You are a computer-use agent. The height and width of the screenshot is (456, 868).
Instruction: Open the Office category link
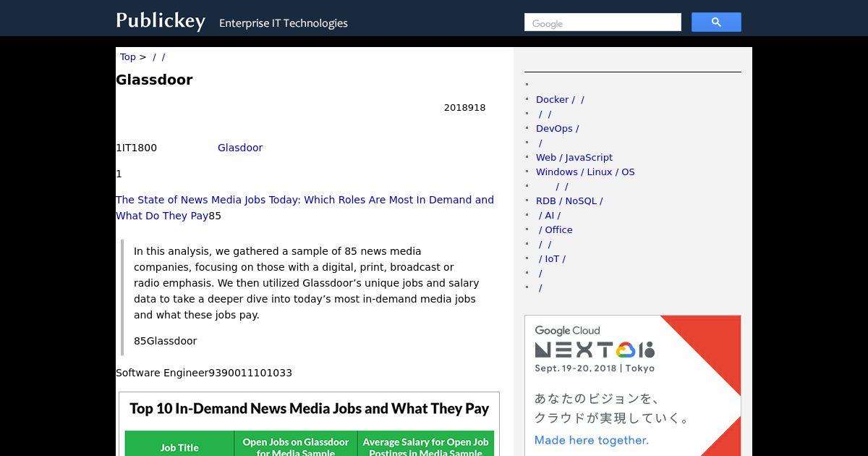tap(556, 229)
